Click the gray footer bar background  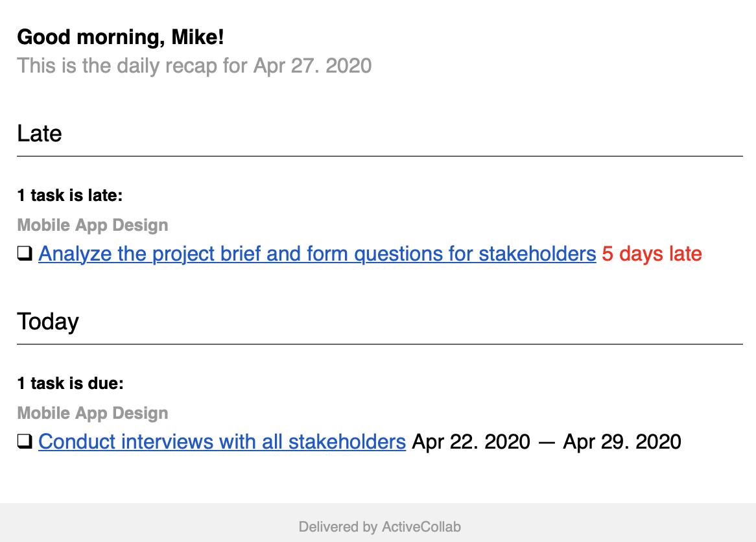point(378,523)
